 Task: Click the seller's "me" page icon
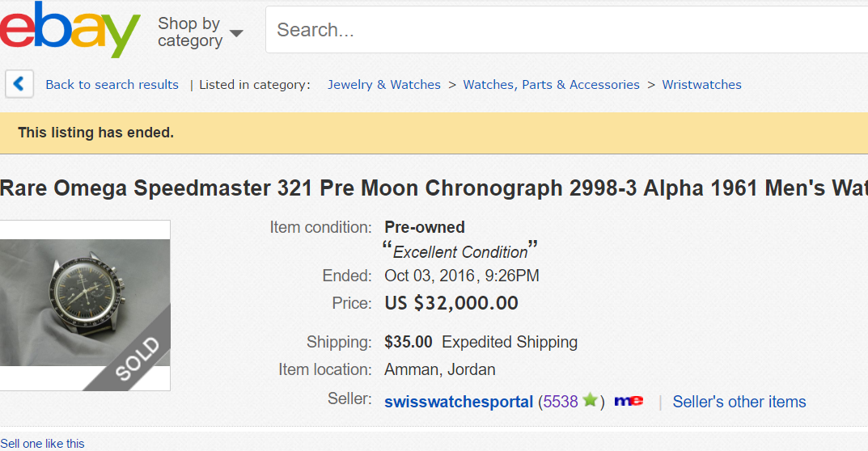click(629, 401)
